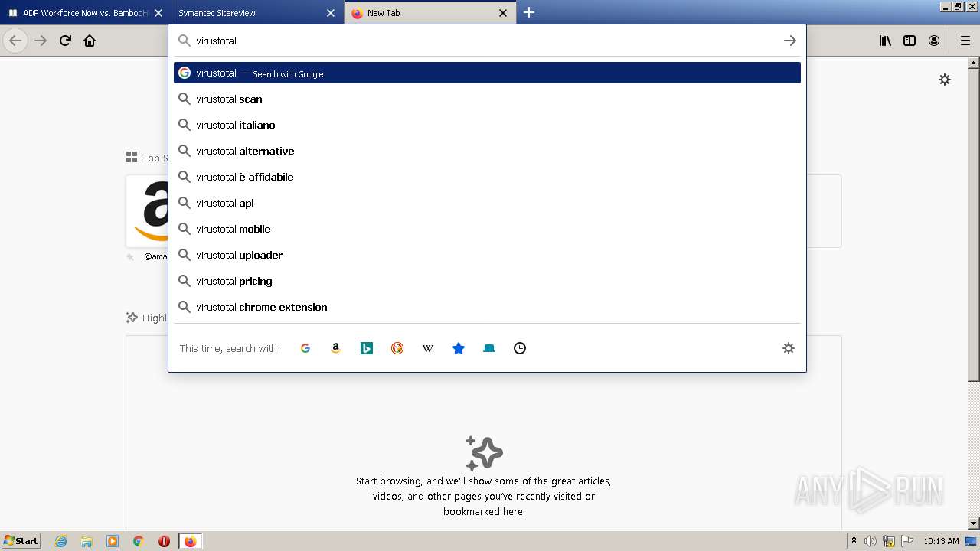Screen dimensions: 980x551
Task: Search this time with Wikipedia icon
Action: pyautogui.click(x=428, y=348)
